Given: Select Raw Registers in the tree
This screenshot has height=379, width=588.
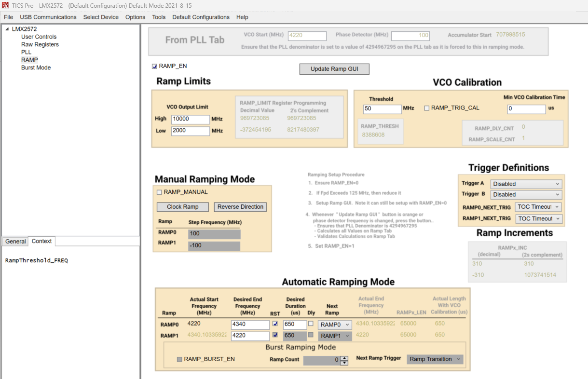Looking at the screenshot, I should click(40, 44).
